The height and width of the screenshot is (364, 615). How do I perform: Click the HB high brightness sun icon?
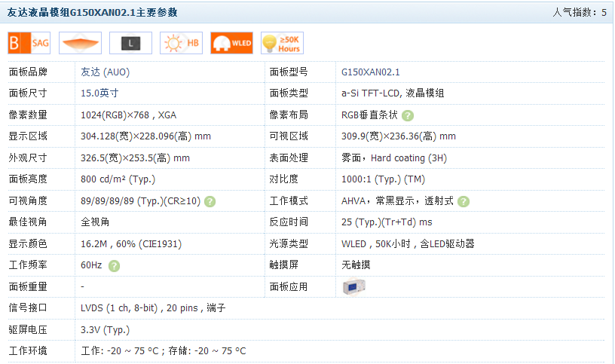(181, 44)
